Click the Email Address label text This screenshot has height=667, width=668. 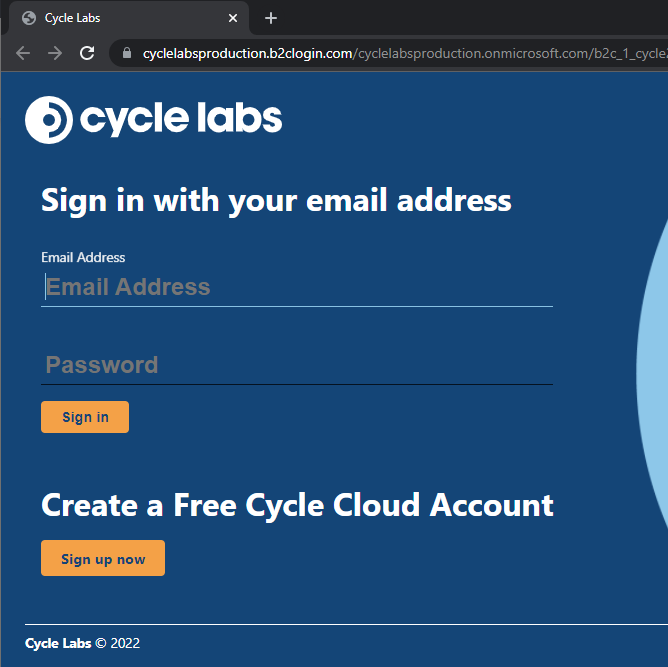click(x=83, y=257)
